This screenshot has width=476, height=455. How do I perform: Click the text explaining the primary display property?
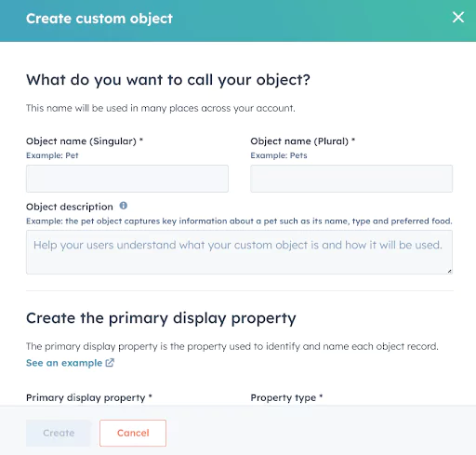click(232, 346)
